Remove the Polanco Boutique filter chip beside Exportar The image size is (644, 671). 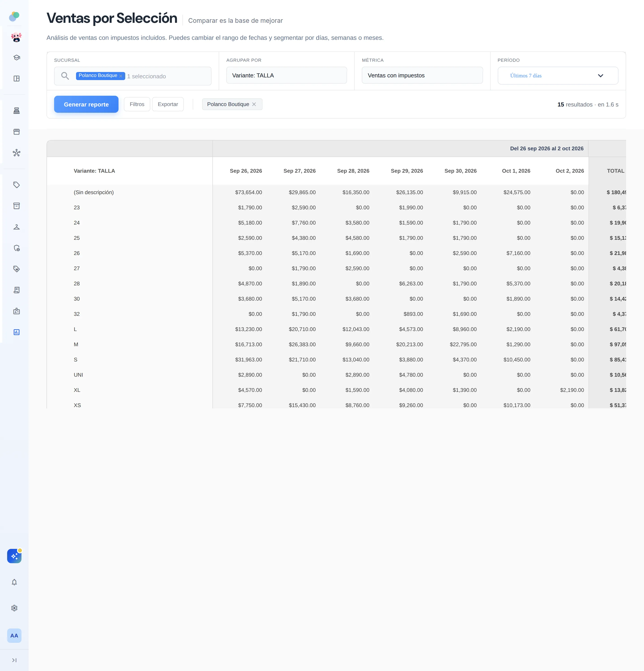[x=254, y=104]
